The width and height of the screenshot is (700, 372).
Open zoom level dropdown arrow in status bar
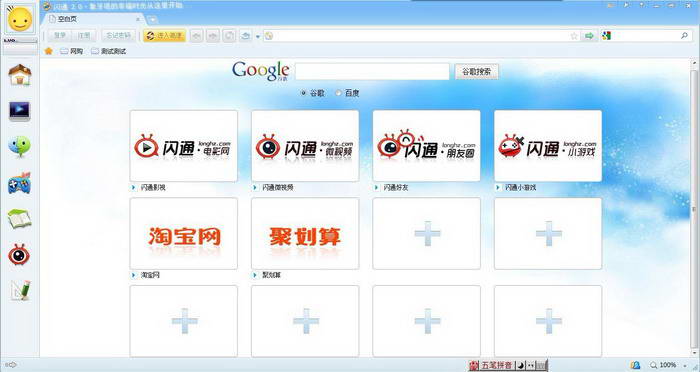pos(686,365)
